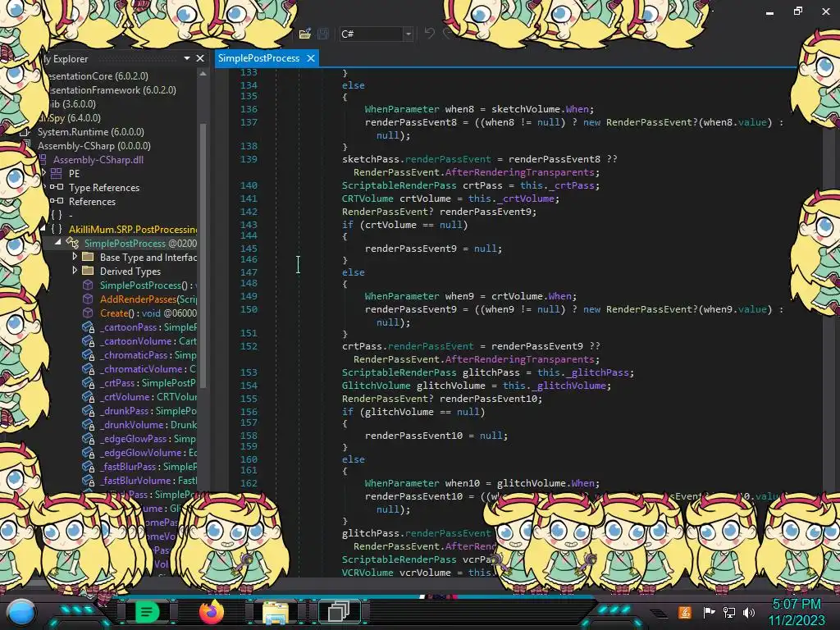Select SimplePostProcess @0200 class node
This screenshot has width=840, height=630.
point(140,243)
